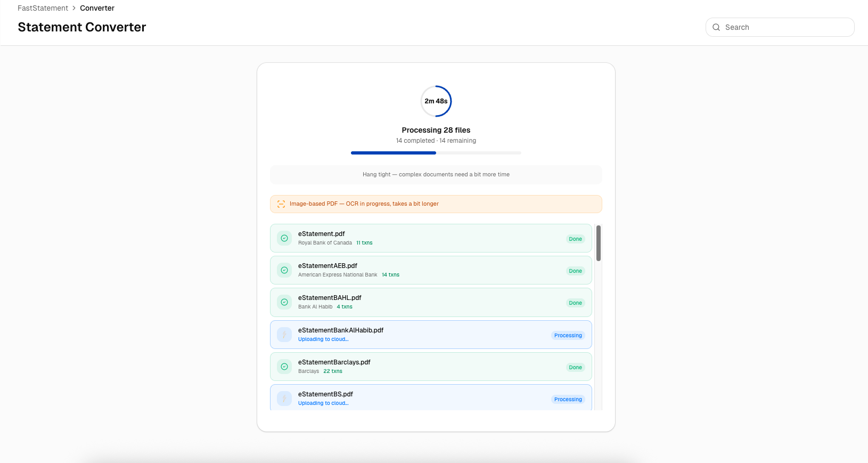Image resolution: width=868 pixels, height=463 pixels.
Task: Select the eStatementBarclays.pdf file name
Action: (334, 362)
